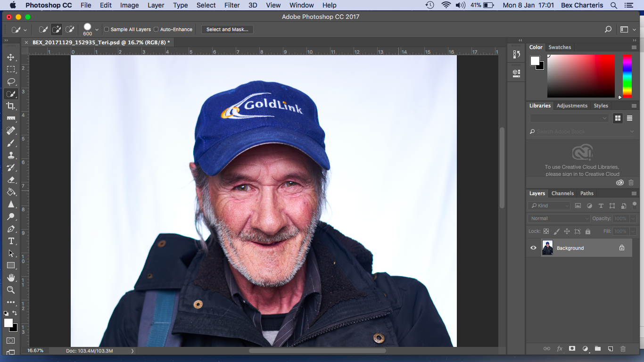Viewport: 644px width, 362px height.
Task: Click the create new layer icon
Action: [610, 349]
